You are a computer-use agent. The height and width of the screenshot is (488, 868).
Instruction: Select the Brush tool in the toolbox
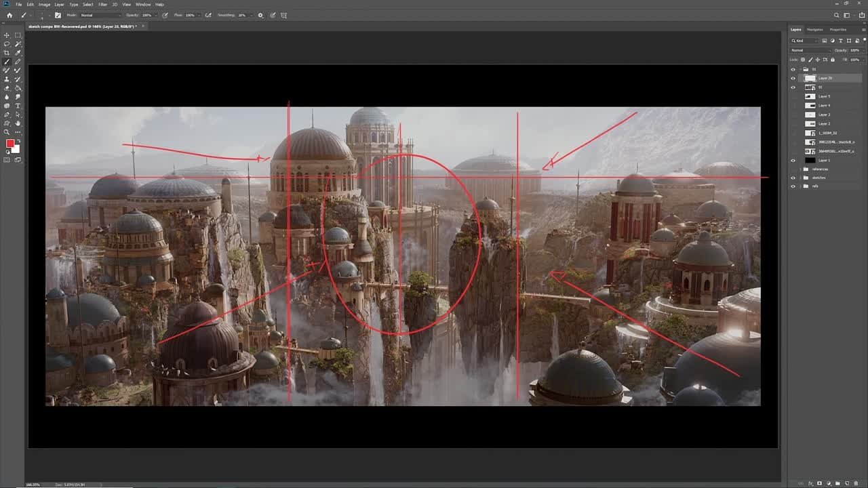click(x=7, y=62)
